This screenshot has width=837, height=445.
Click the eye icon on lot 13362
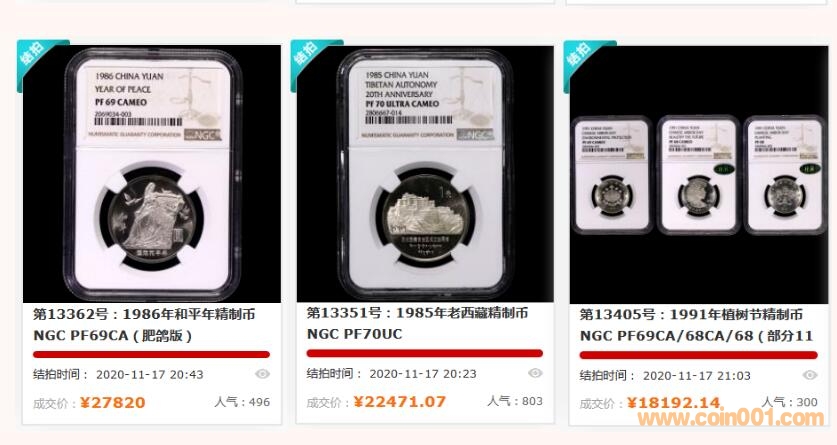(262, 374)
